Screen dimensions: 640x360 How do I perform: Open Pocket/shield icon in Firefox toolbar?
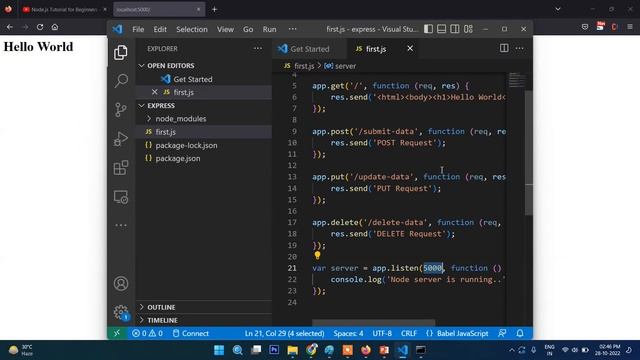(x=585, y=27)
